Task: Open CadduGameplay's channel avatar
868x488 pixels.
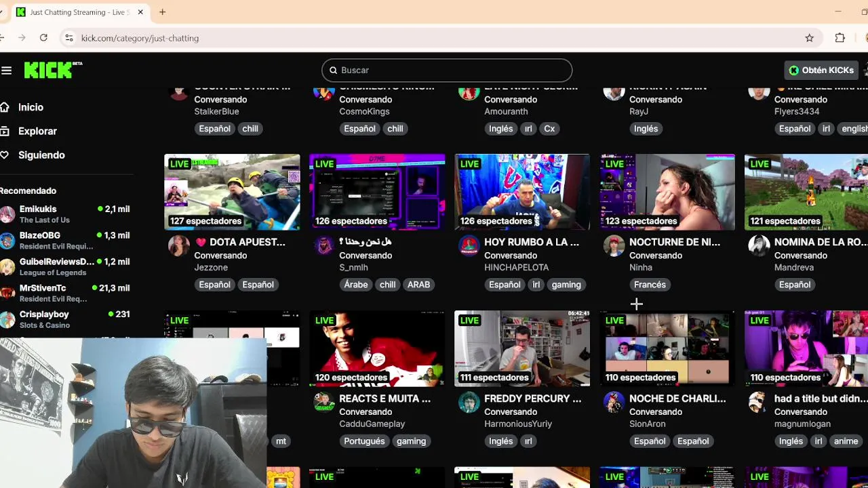Action: [324, 403]
